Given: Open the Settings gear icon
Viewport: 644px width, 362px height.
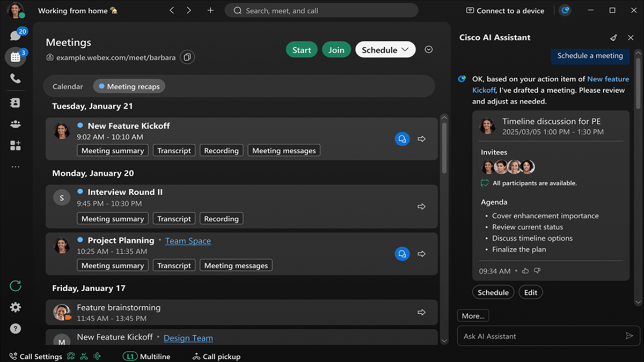Looking at the screenshot, I should [16, 307].
